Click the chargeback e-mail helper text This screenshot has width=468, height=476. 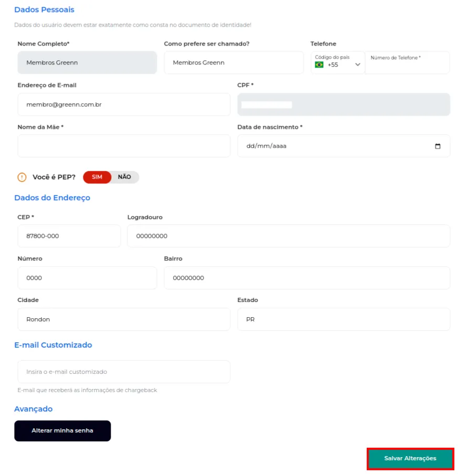[87, 390]
